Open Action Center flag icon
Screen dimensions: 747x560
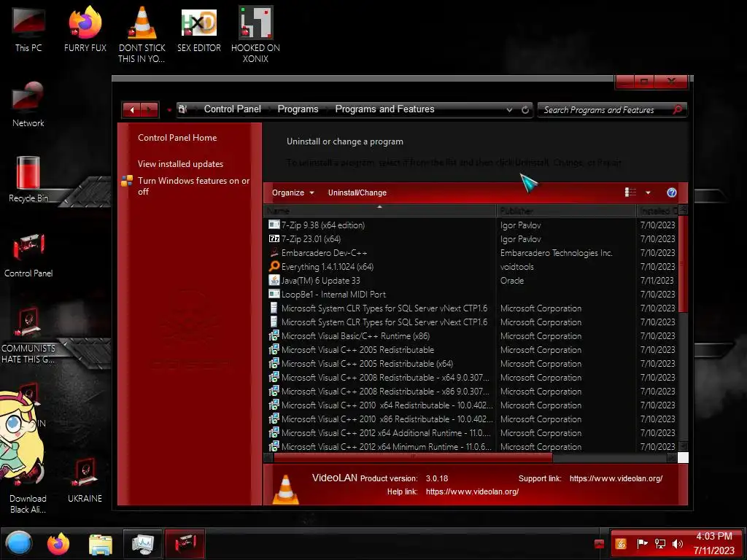click(x=642, y=544)
